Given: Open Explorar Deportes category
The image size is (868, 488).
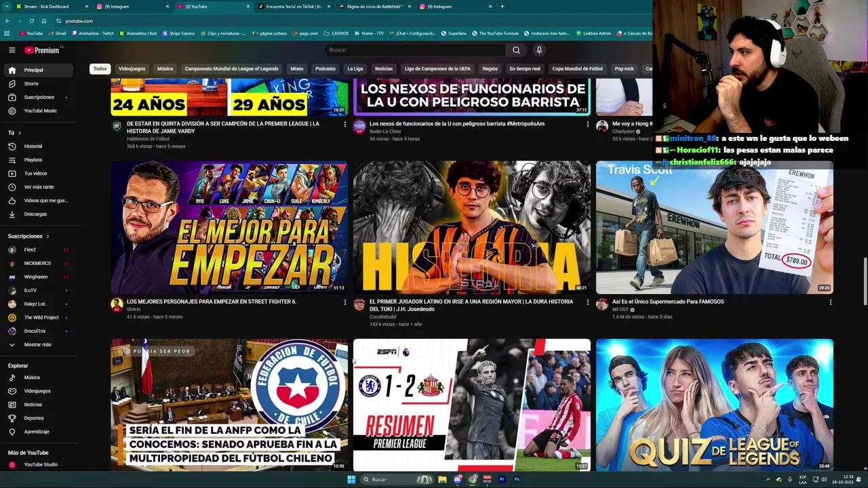Looking at the screenshot, I should point(39,418).
